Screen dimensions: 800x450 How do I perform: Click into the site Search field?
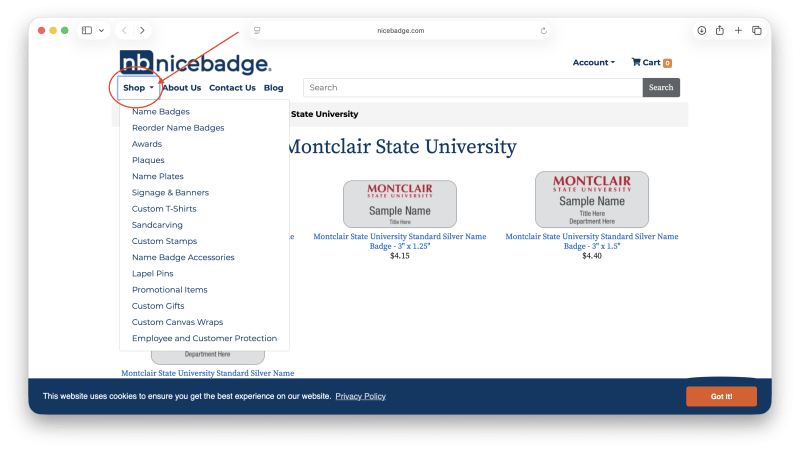tap(473, 87)
